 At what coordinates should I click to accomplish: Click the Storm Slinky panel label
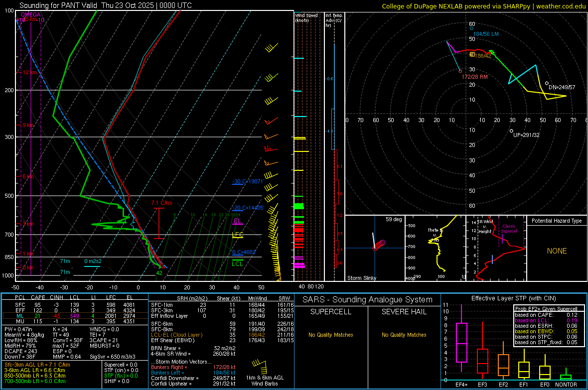coord(361,278)
